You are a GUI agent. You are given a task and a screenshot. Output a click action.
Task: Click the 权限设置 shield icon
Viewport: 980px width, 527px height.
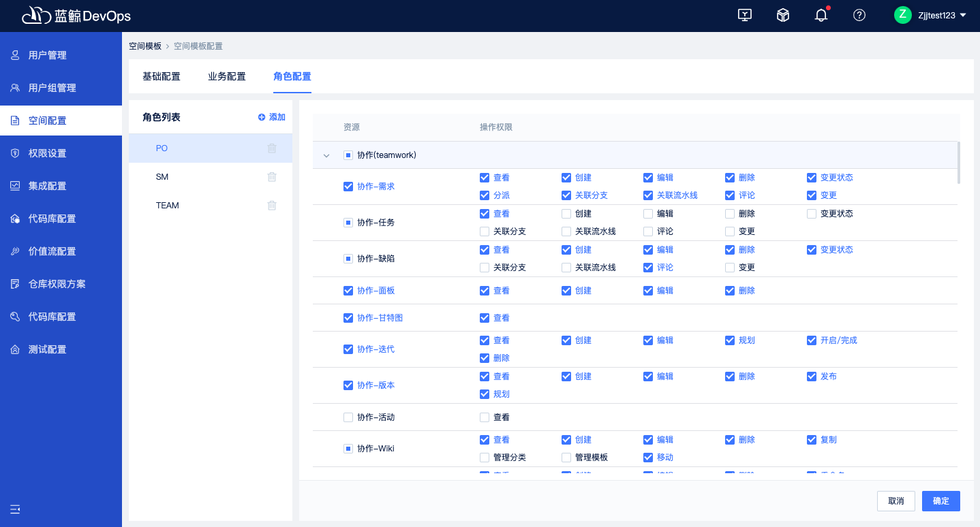click(x=15, y=153)
